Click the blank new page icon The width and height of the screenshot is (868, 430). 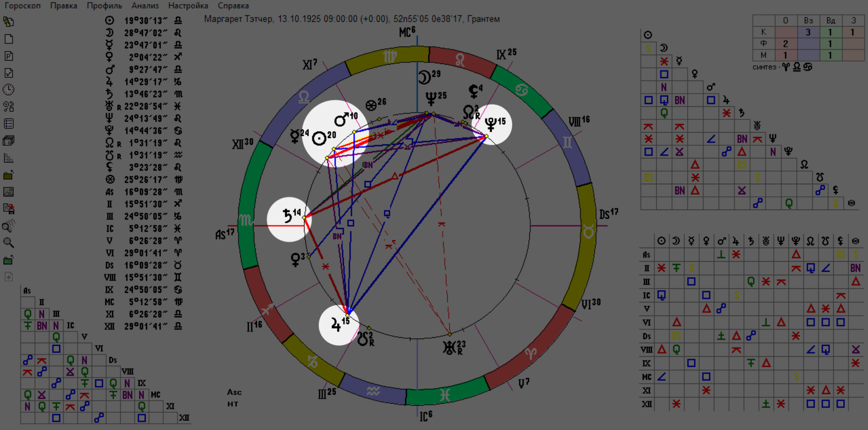tap(9, 39)
